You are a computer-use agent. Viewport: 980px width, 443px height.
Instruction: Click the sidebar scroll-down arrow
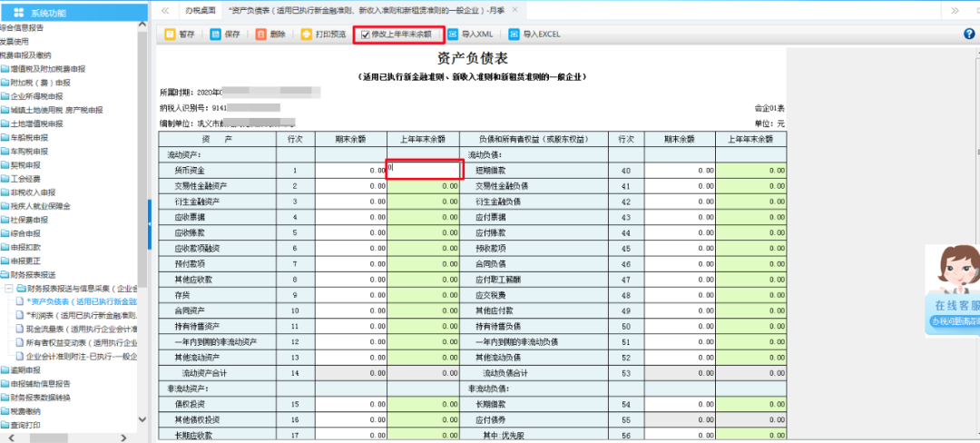point(142,420)
